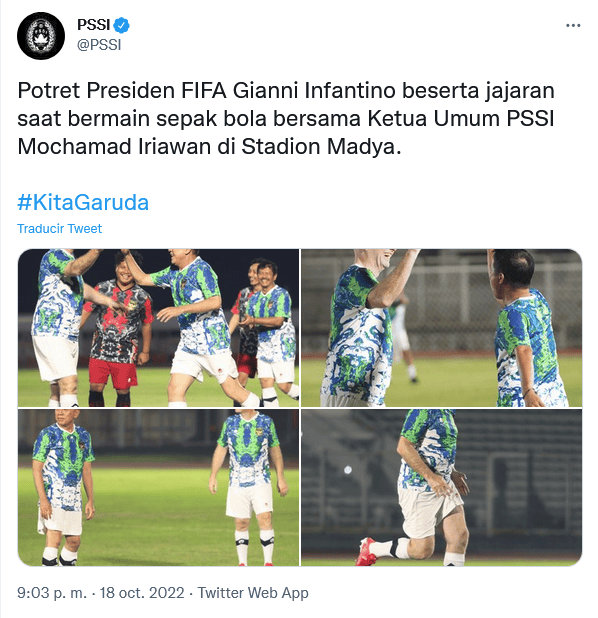Viewport: 598px width, 618px height.
Task: Open the bottom-left two players photo
Action: (x=158, y=488)
